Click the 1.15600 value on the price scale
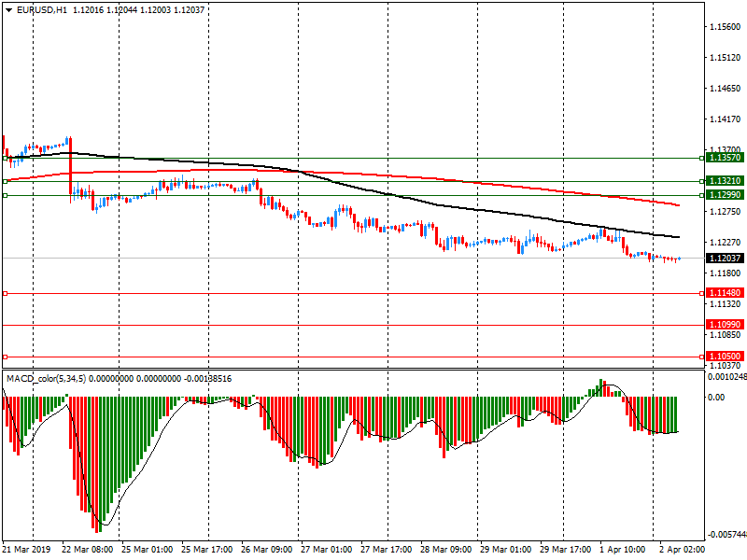Image resolution: width=747 pixels, height=560 pixels. coord(726,27)
